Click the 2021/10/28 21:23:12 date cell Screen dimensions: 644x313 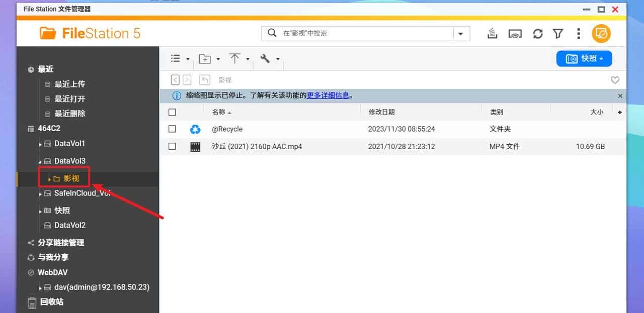pos(401,147)
